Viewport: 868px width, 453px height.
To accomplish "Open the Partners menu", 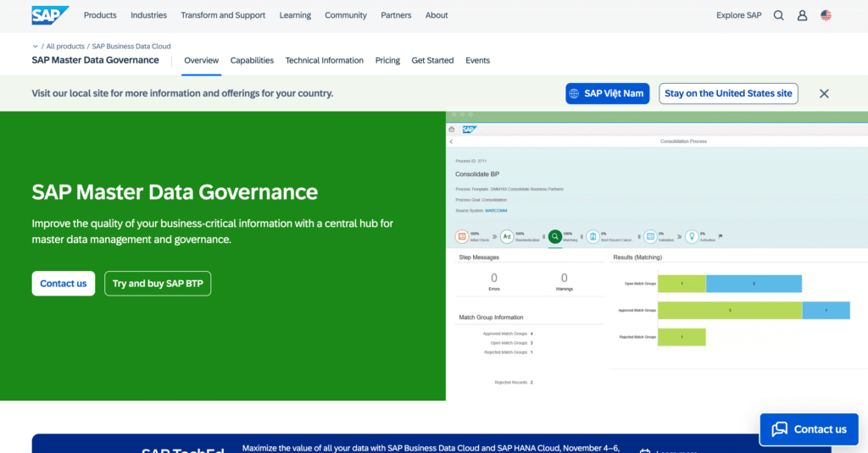I will (x=396, y=15).
